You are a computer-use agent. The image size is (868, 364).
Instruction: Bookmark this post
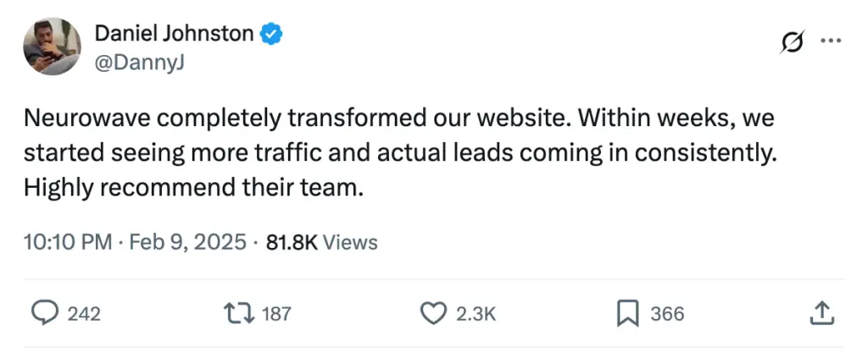626,314
